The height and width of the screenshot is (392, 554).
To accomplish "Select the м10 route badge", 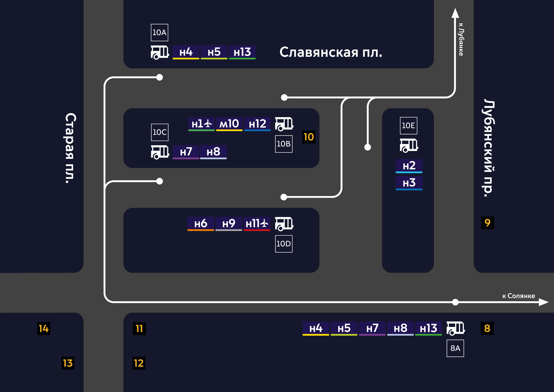I will coord(229,124).
